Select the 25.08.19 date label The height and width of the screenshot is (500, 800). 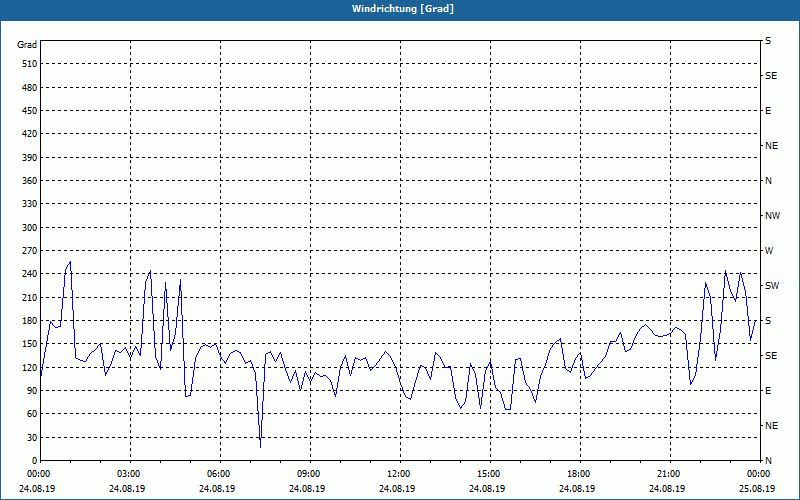pyautogui.click(x=757, y=489)
